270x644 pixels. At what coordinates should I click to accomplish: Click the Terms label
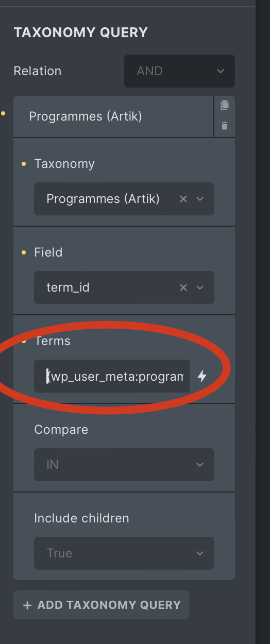pos(52,341)
